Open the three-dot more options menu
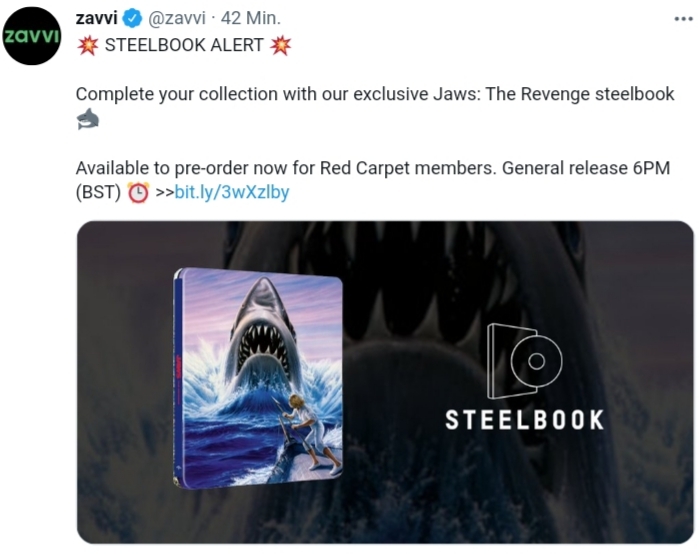This screenshot has height=554, width=699. 683,19
